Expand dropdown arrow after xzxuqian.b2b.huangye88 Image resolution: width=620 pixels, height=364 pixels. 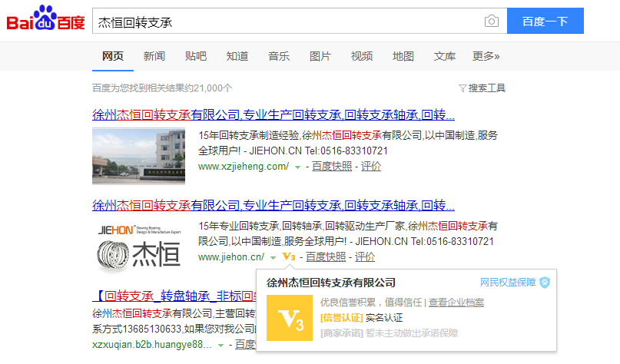[221, 346]
